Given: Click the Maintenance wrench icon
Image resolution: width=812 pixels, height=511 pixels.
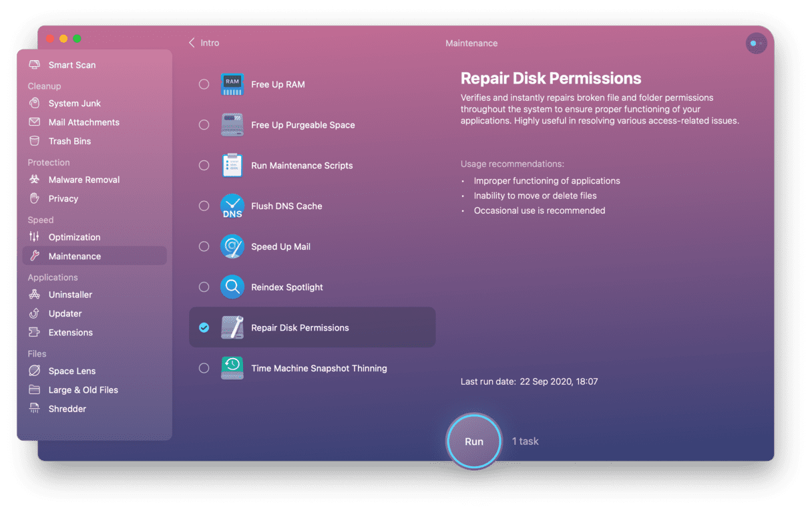Looking at the screenshot, I should click(35, 256).
